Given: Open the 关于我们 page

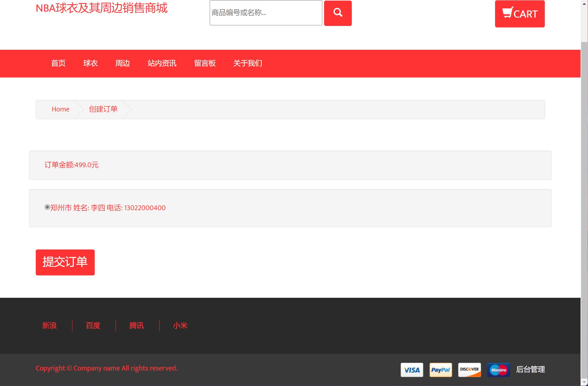Looking at the screenshot, I should 248,63.
